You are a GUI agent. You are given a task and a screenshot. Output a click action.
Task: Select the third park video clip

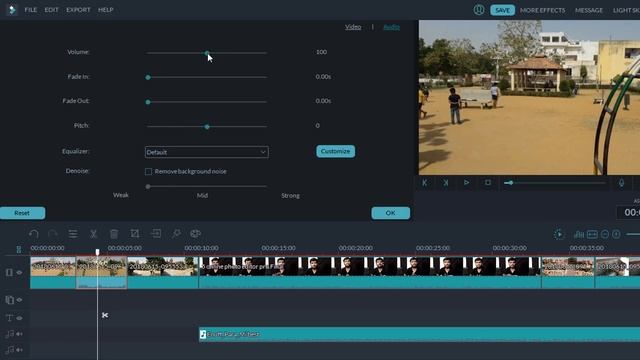tap(163, 272)
